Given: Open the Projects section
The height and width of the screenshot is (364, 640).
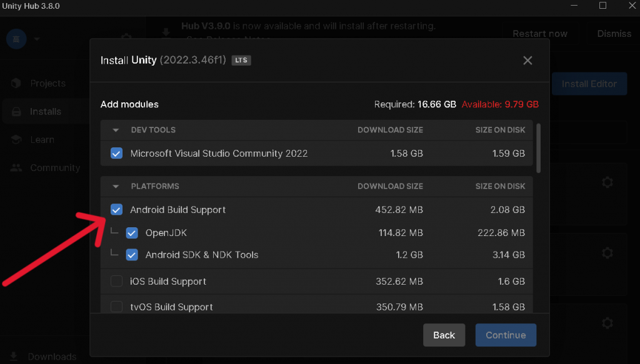Looking at the screenshot, I should 47,83.
